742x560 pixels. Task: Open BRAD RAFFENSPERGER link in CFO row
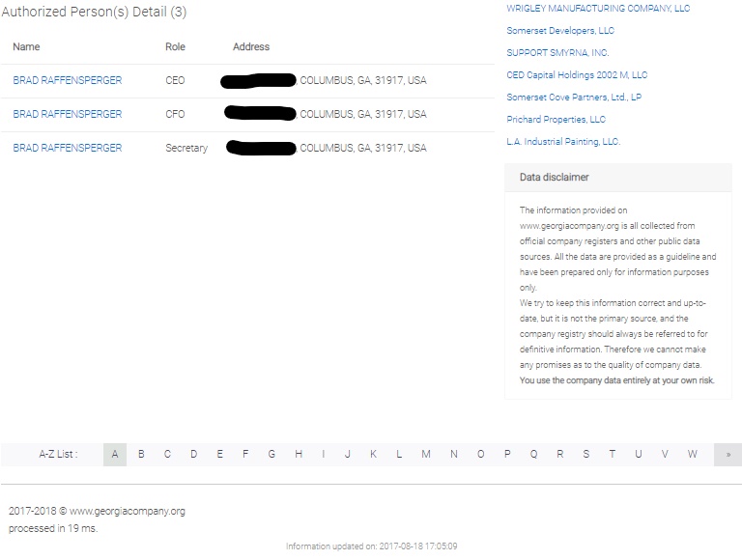click(68, 114)
